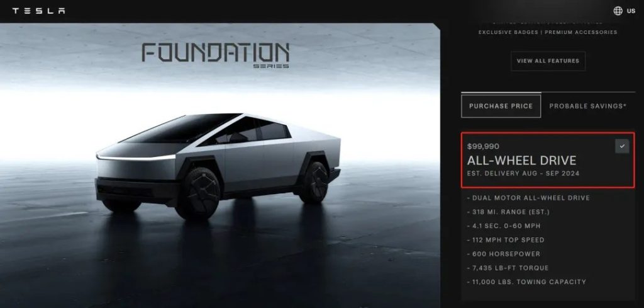
Task: Click the Cybertruck rear wheel
Action: [x=313, y=182]
